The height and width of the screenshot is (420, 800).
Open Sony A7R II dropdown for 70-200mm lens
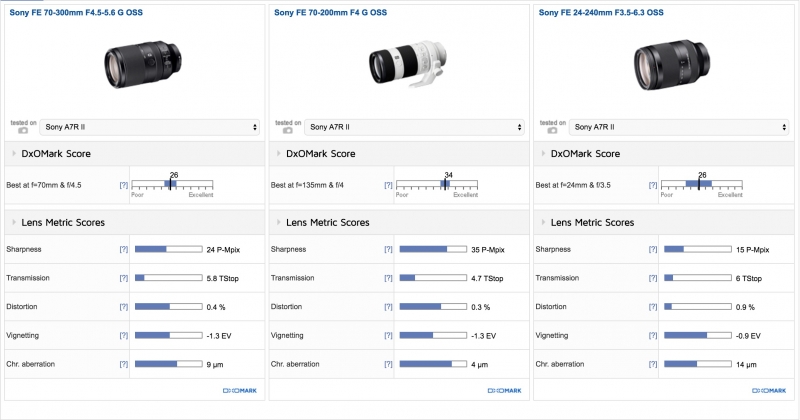point(414,127)
